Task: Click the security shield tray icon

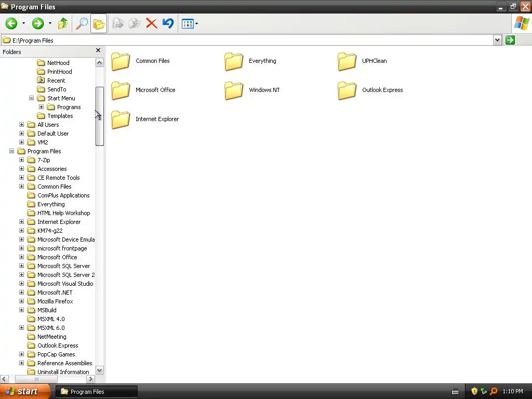Action: [474, 391]
